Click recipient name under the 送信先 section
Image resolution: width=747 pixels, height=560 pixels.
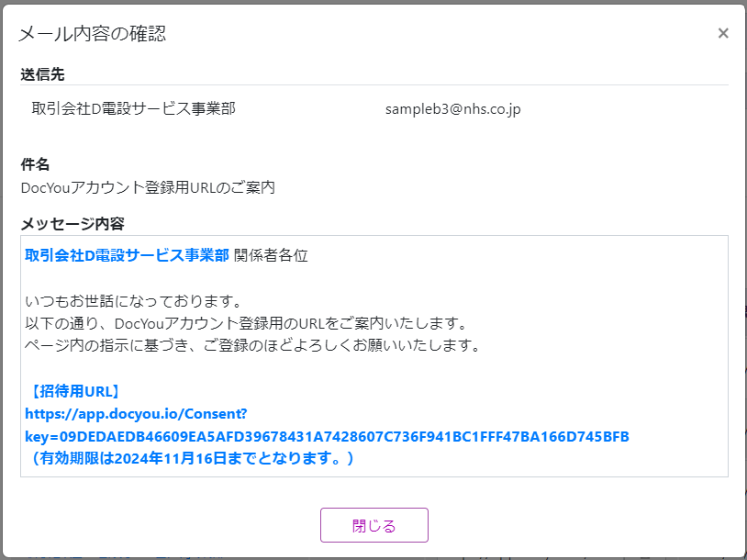pos(133,108)
